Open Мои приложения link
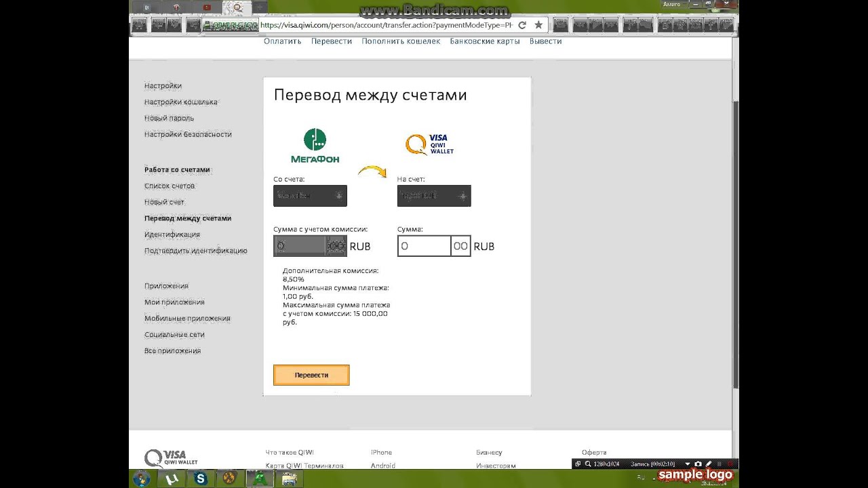 click(174, 303)
